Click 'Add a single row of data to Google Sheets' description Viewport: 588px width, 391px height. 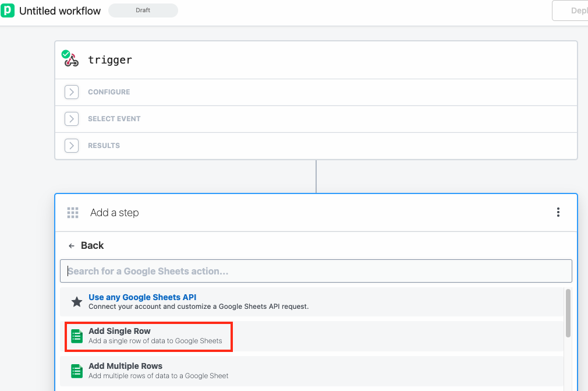pyautogui.click(x=155, y=341)
